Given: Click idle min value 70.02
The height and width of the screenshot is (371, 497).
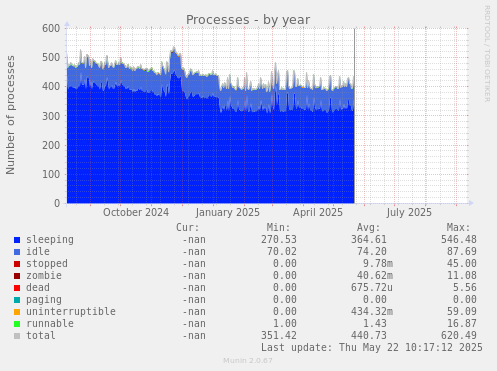Looking at the screenshot, I should pyautogui.click(x=282, y=252).
